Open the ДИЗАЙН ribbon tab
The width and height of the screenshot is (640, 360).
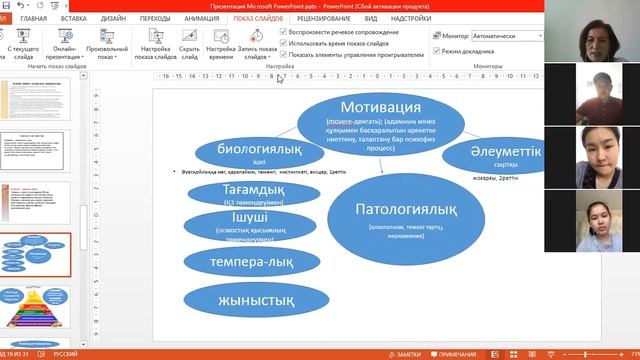113,18
